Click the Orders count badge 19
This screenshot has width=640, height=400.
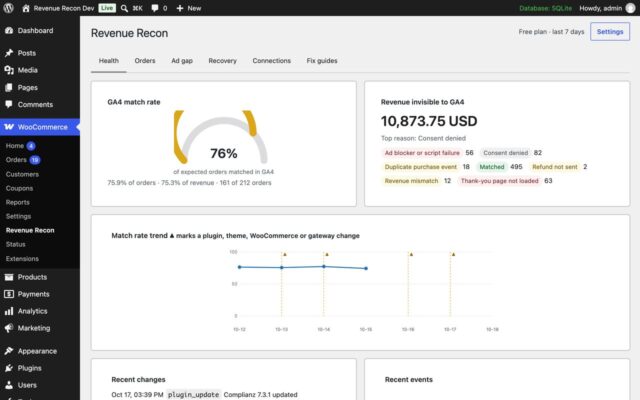click(x=35, y=160)
